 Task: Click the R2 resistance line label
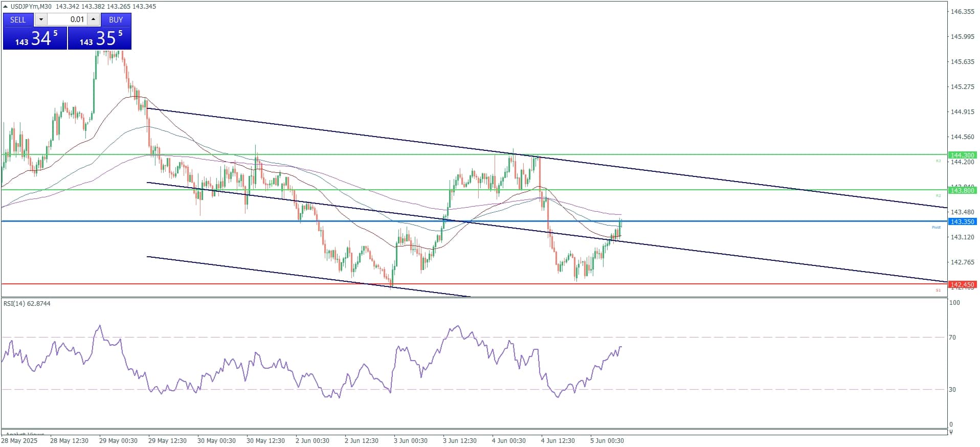[938, 196]
